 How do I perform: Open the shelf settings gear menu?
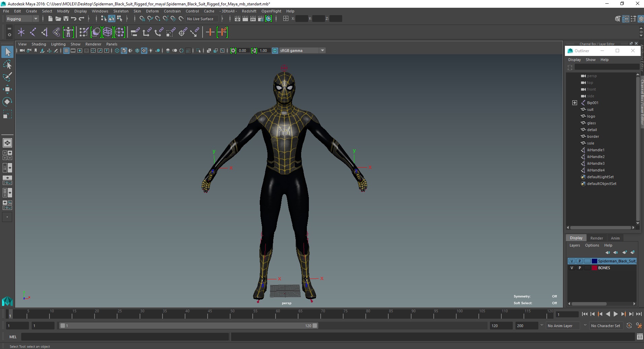pyautogui.click(x=9, y=35)
